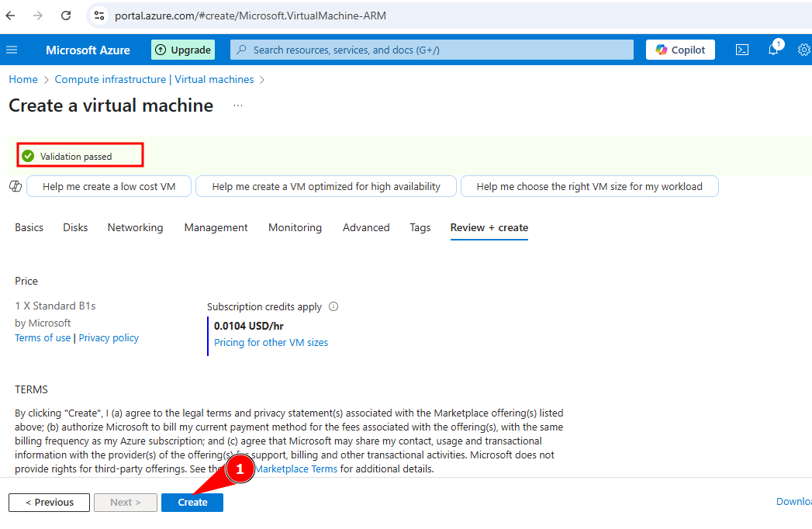Open the notifications bell
Screen dimensions: 812x529
(x=774, y=49)
